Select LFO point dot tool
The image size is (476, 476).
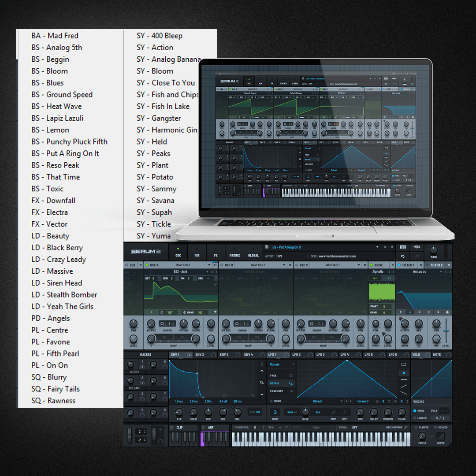(x=403, y=373)
